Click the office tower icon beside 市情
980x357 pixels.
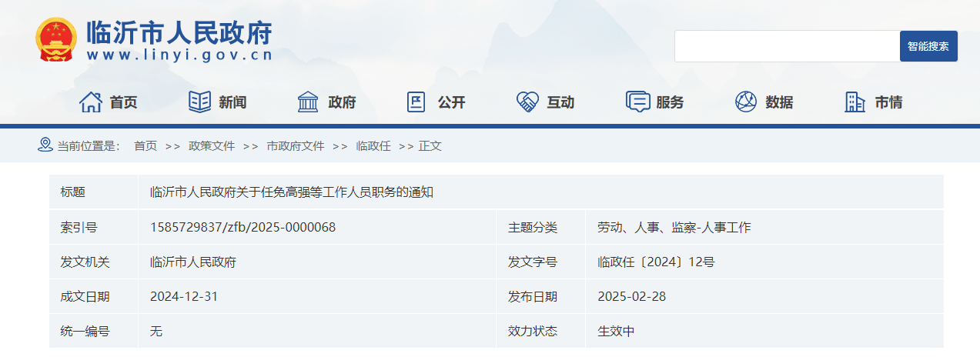coord(855,102)
